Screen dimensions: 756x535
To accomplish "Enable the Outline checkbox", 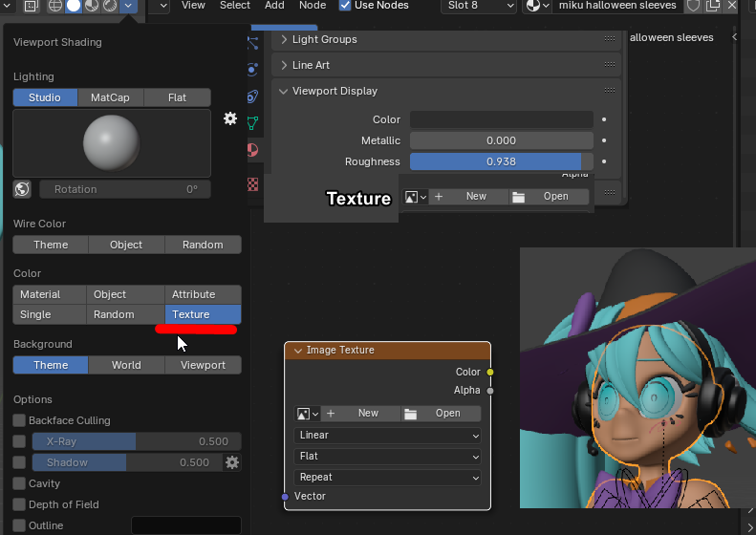I will [x=19, y=525].
